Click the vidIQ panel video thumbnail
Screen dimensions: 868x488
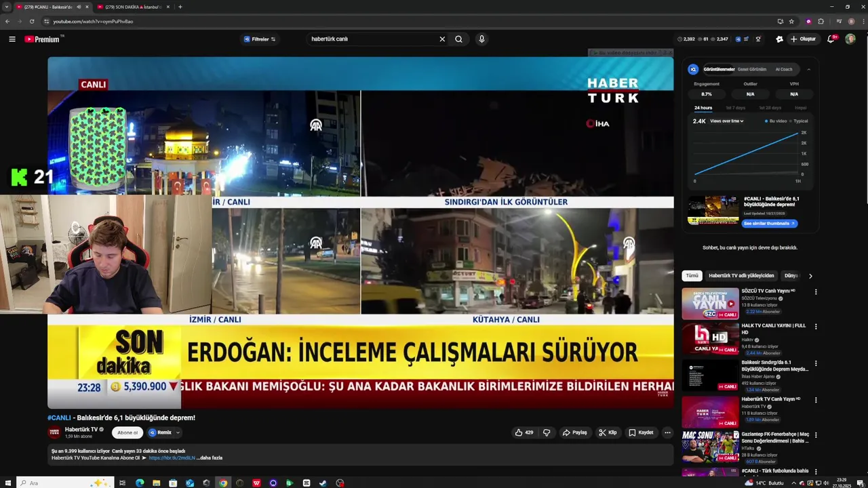[713, 210]
